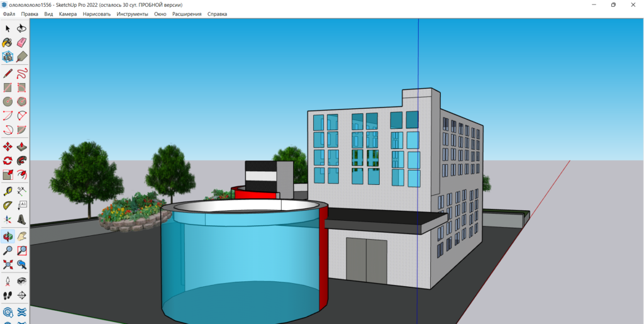Open the Камера menu
The image size is (644, 324).
[68, 14]
